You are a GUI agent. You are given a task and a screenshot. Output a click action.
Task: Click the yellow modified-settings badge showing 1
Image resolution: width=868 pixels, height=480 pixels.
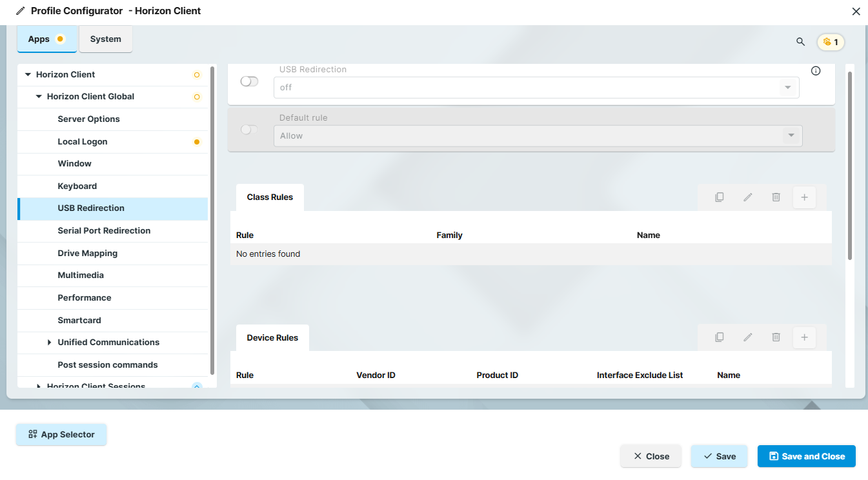(x=831, y=41)
